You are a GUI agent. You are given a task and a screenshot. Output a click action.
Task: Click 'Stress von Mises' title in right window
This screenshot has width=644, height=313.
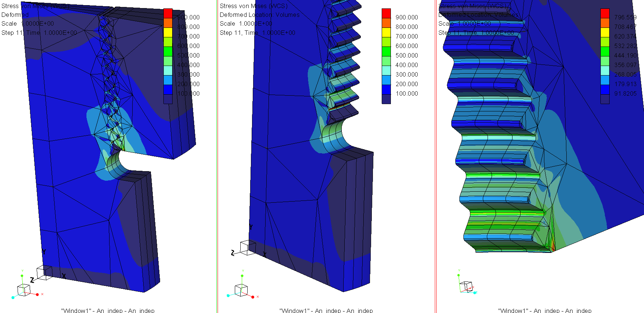pyautogui.click(x=473, y=6)
